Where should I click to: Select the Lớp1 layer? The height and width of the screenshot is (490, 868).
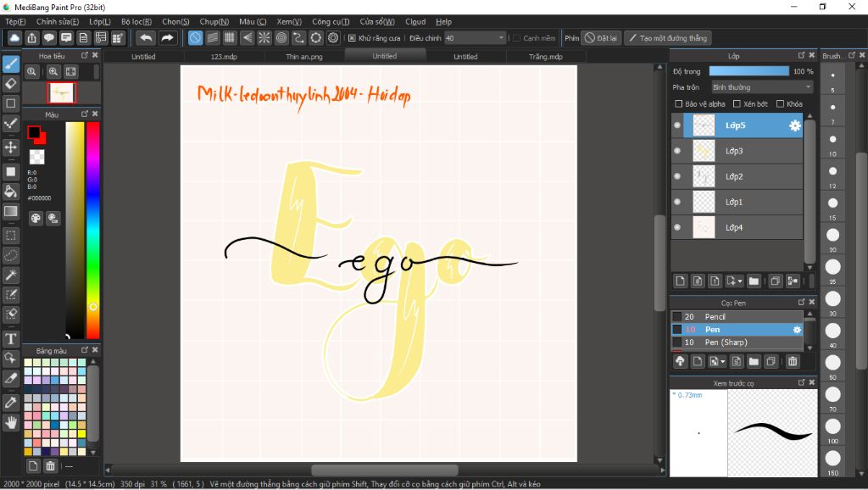(x=737, y=202)
